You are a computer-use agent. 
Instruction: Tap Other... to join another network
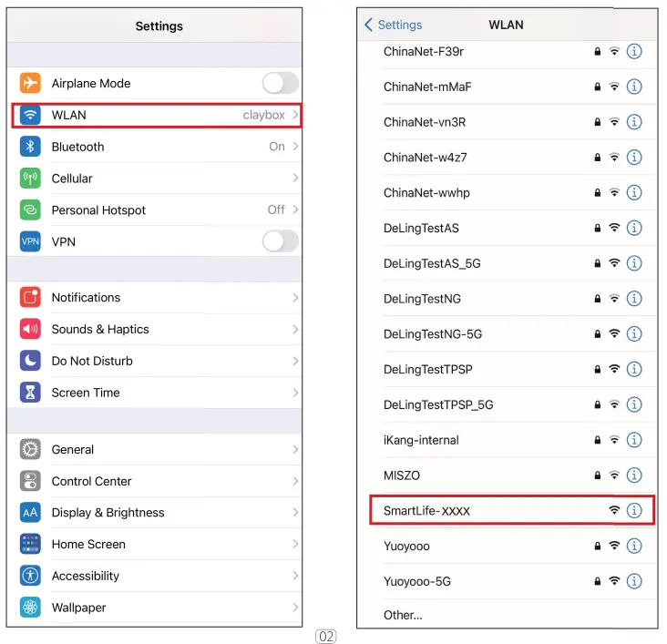[x=403, y=615]
